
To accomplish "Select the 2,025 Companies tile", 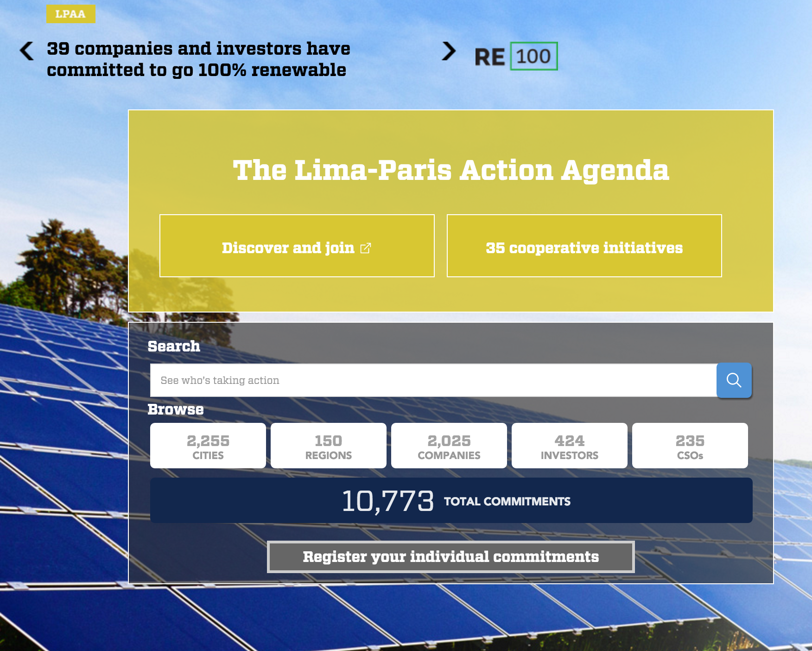I will 449,446.
